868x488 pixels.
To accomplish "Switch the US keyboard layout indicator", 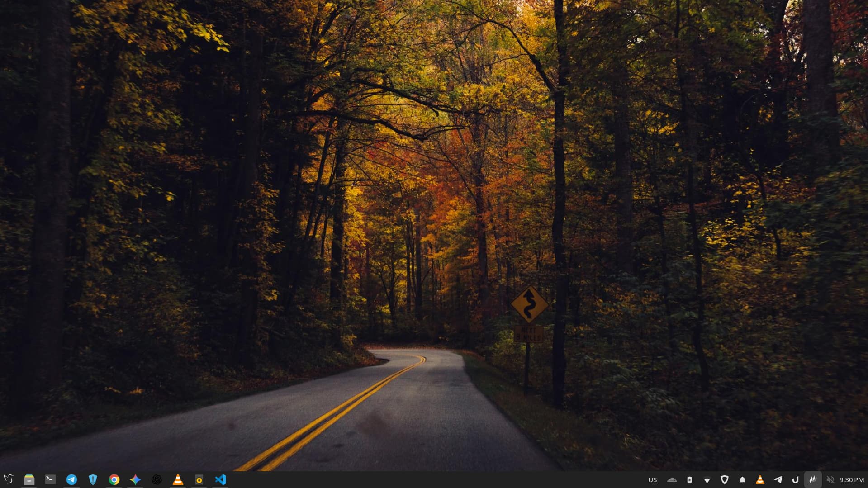I will [652, 480].
